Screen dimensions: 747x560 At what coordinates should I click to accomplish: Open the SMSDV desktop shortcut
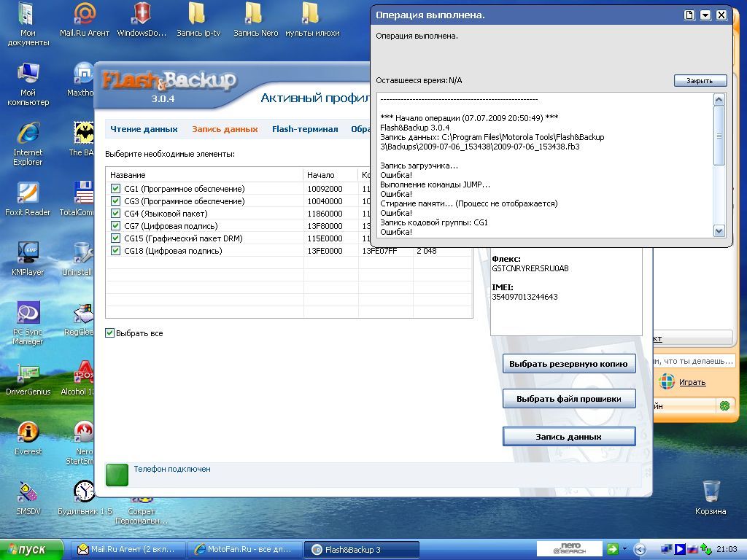pos(28,499)
